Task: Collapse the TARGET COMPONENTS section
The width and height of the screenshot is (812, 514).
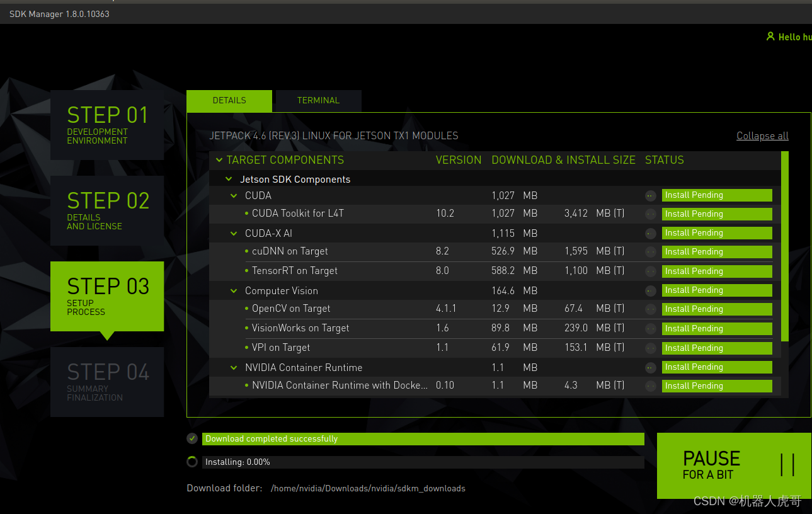Action: click(219, 160)
